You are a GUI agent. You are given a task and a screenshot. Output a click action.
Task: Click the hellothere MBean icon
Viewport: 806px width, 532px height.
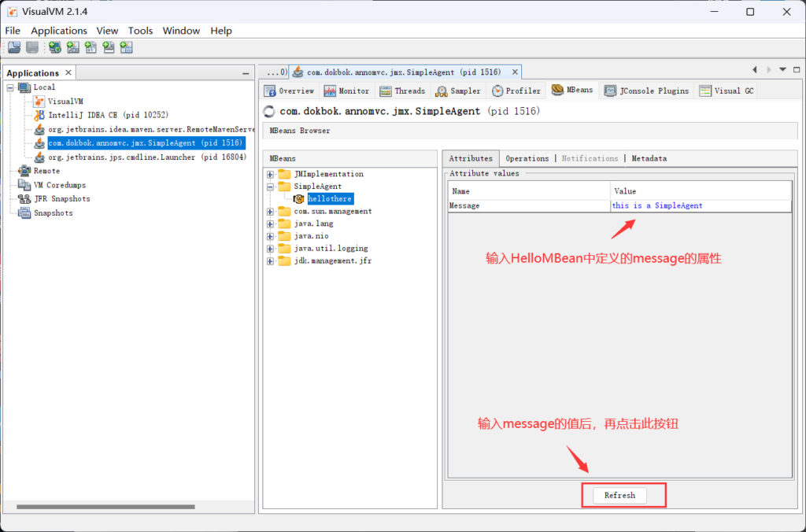[x=298, y=199]
